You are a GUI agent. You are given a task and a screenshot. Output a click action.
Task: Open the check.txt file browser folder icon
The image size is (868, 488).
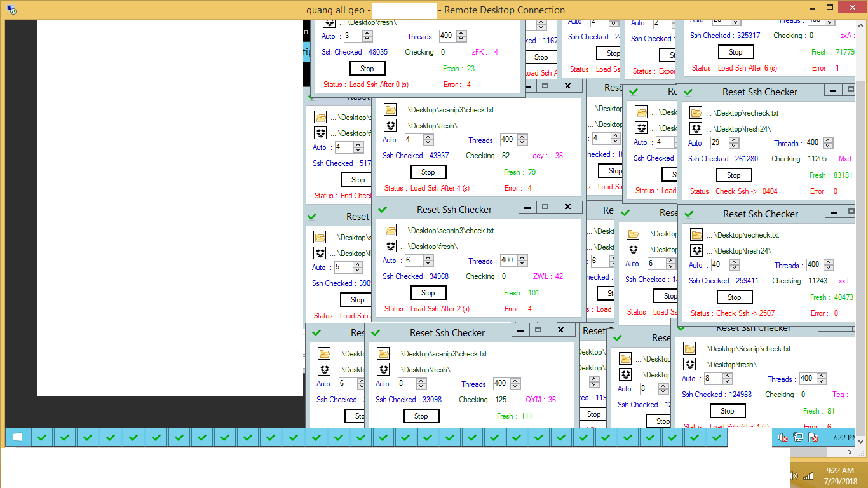coord(390,109)
